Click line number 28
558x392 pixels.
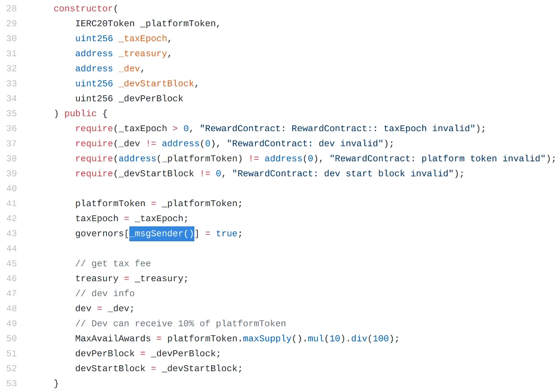pyautogui.click(x=11, y=8)
